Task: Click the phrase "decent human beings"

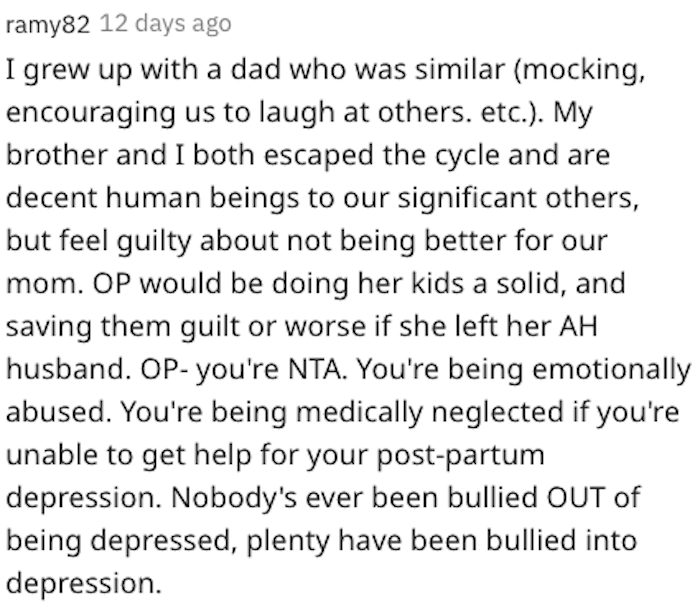Action: pos(152,199)
